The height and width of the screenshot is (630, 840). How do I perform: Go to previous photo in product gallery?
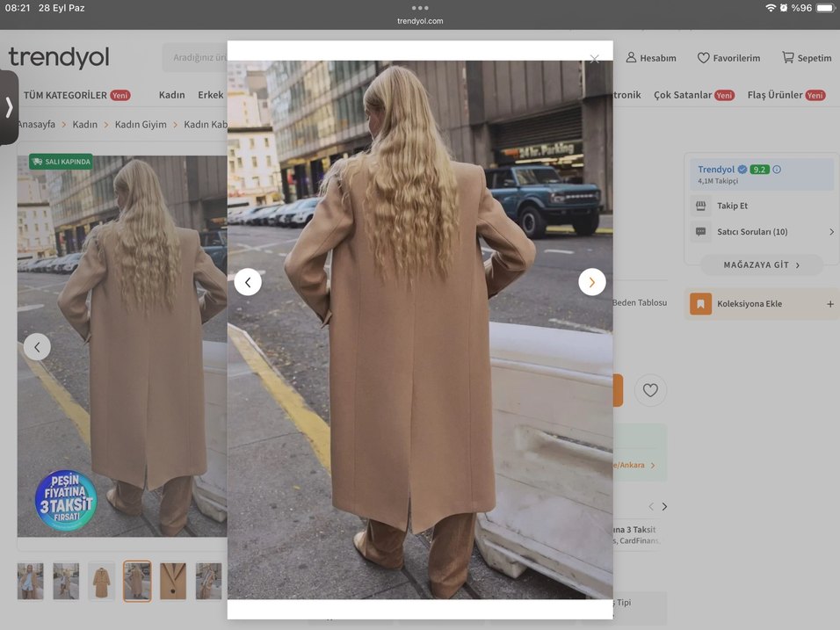pos(37,346)
